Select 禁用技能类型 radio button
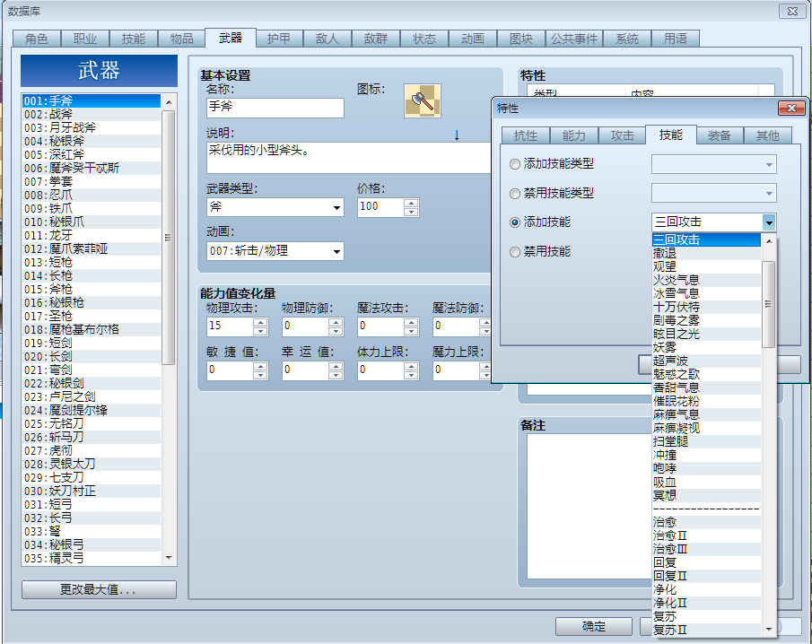This screenshot has height=644, width=812. [515, 194]
